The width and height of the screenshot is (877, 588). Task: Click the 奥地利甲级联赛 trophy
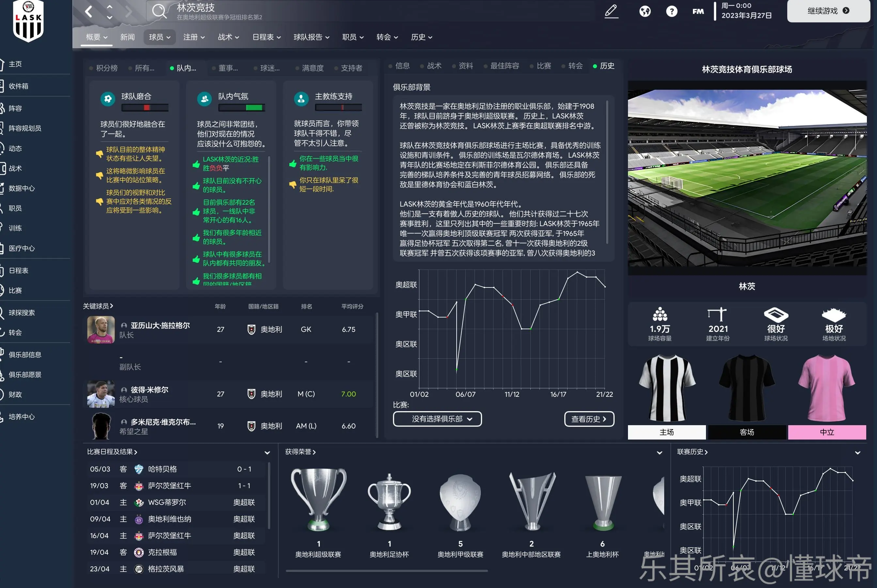(460, 503)
